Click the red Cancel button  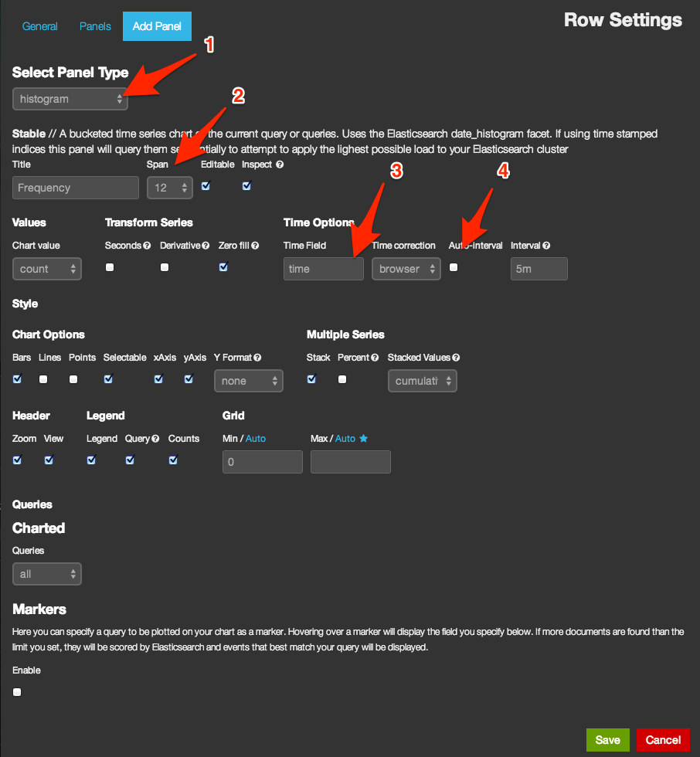663,740
